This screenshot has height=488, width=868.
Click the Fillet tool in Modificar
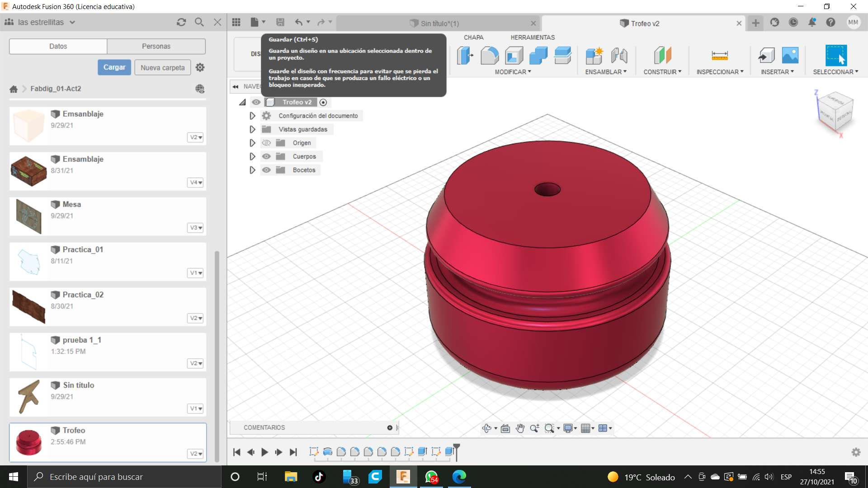point(490,56)
